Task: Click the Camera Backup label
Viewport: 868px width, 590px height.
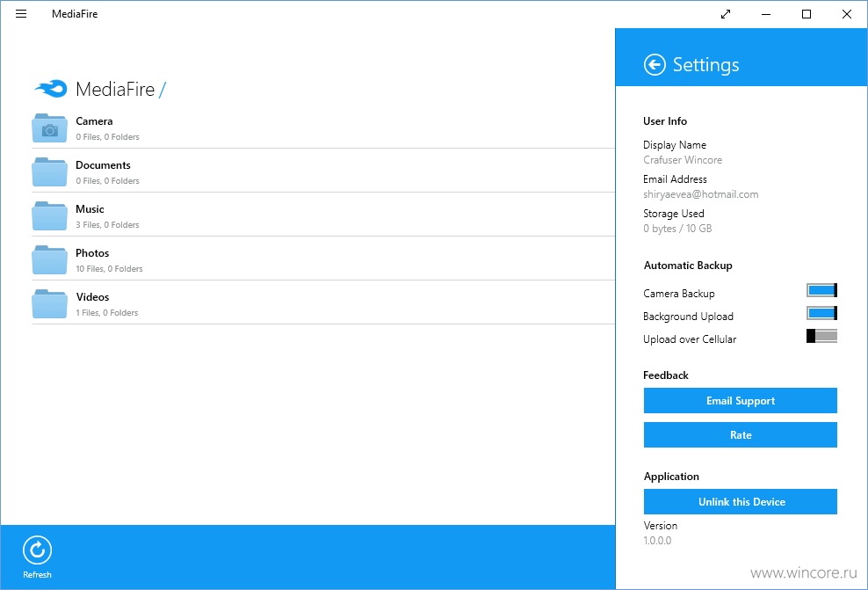Action: [x=679, y=294]
